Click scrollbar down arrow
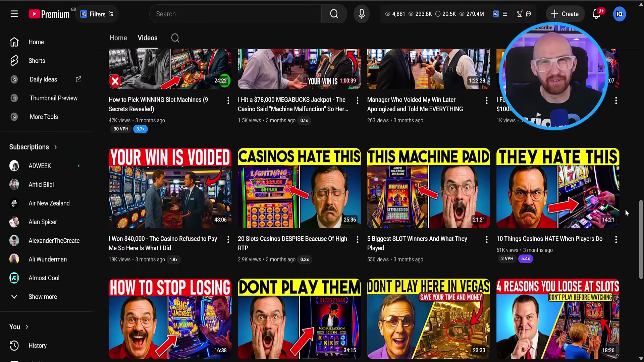644x362 pixels. coord(641,359)
